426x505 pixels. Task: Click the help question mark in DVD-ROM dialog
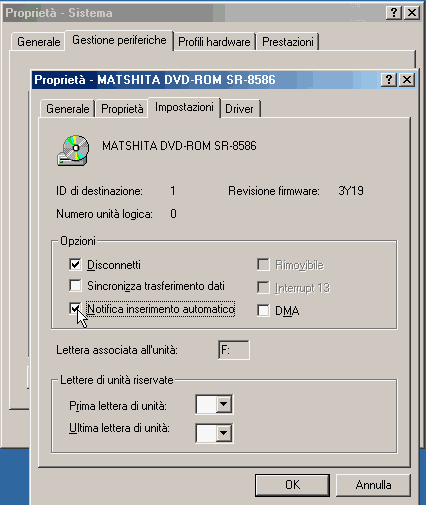click(388, 80)
